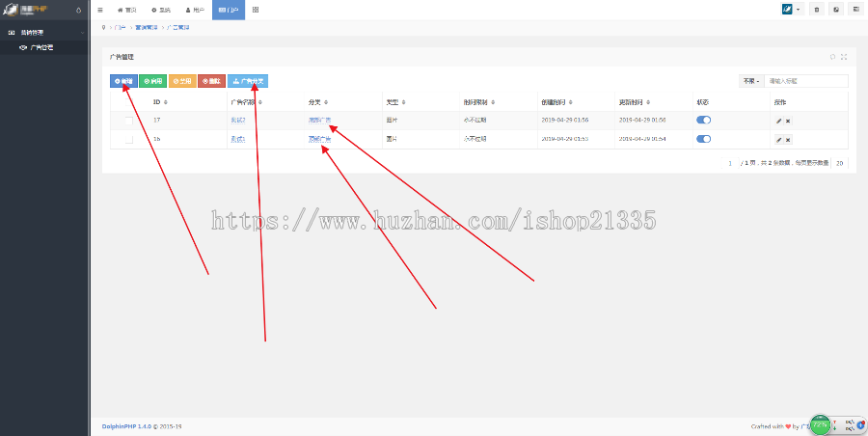Click DolphinPHP 1.4.0 footer link
This screenshot has height=436, width=868.
pyautogui.click(x=126, y=426)
